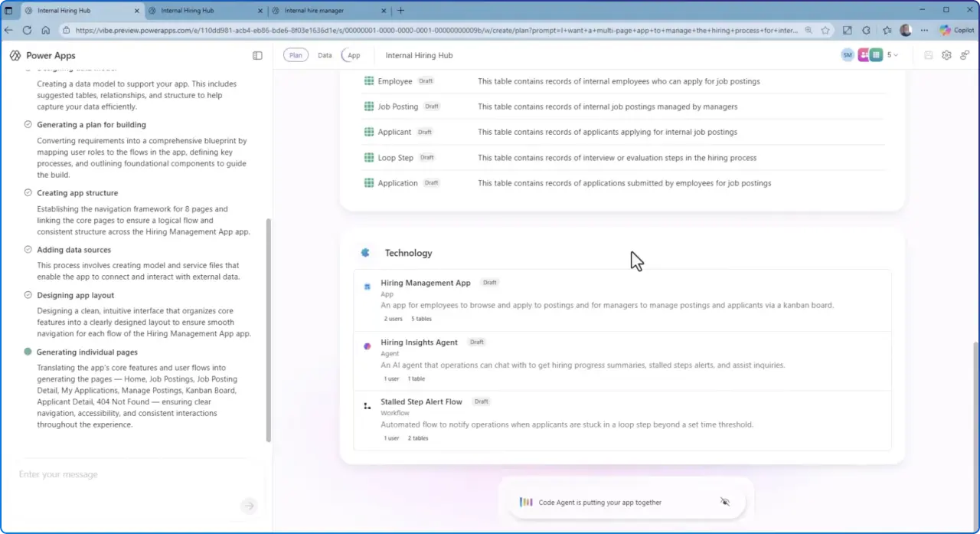Click the share people icon top right
This screenshot has height=534, width=980.
(x=966, y=55)
